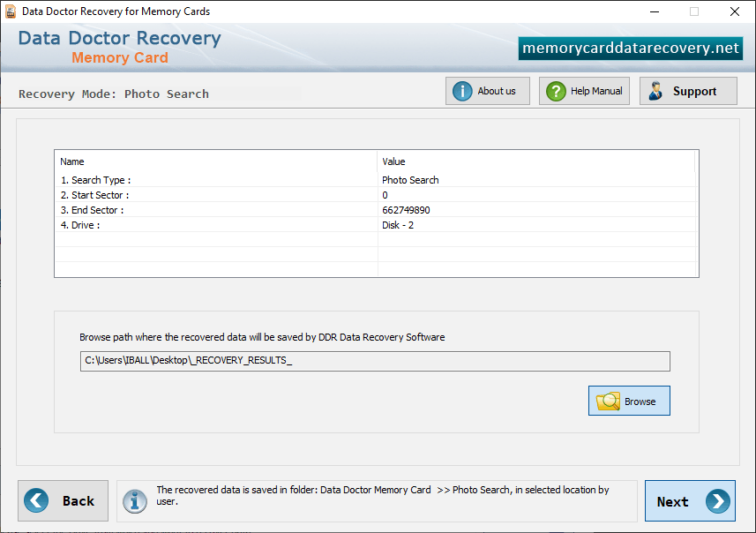Open the About us dialog
Image resolution: width=756 pixels, height=533 pixels.
coord(488,91)
